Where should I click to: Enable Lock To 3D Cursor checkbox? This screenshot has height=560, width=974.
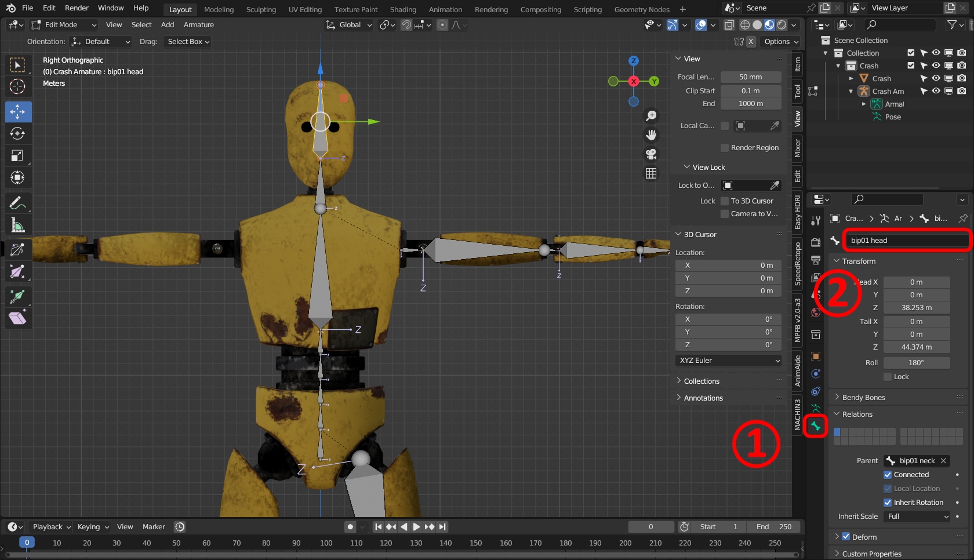point(725,201)
